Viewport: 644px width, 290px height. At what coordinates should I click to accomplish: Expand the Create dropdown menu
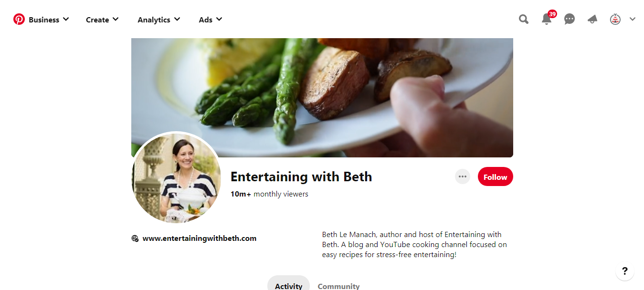(102, 20)
